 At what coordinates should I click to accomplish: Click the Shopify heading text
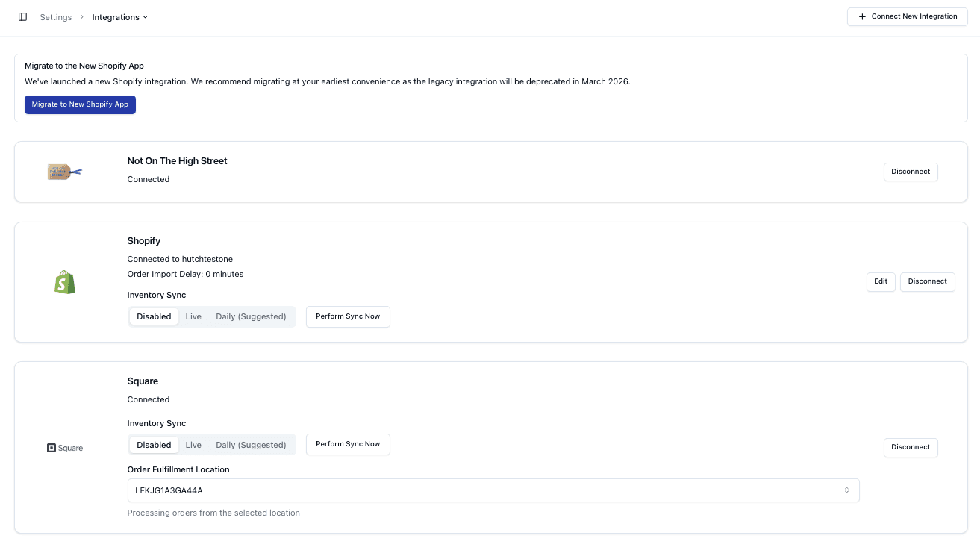(x=144, y=241)
